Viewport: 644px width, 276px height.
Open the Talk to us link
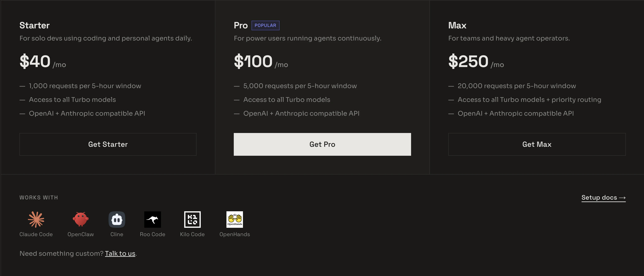120,253
